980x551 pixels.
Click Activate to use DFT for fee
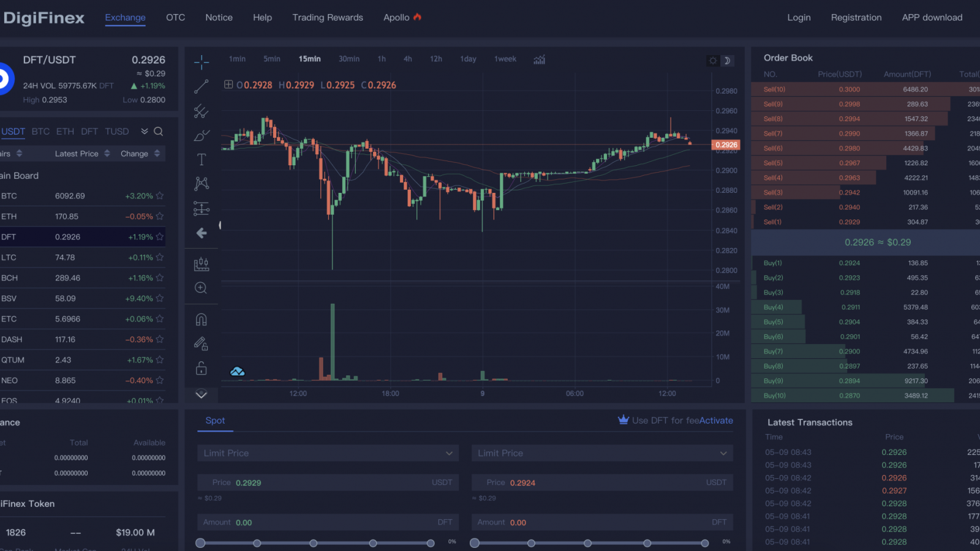coord(716,421)
